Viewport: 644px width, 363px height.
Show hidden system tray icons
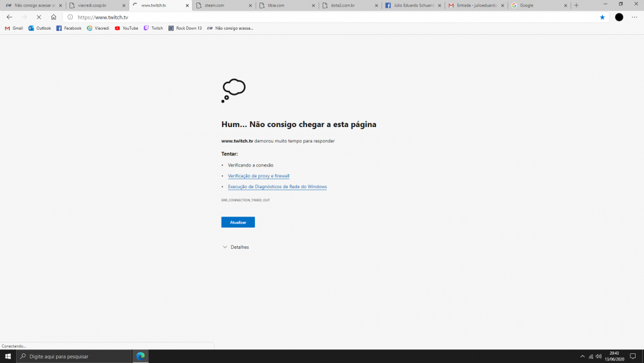click(x=582, y=356)
